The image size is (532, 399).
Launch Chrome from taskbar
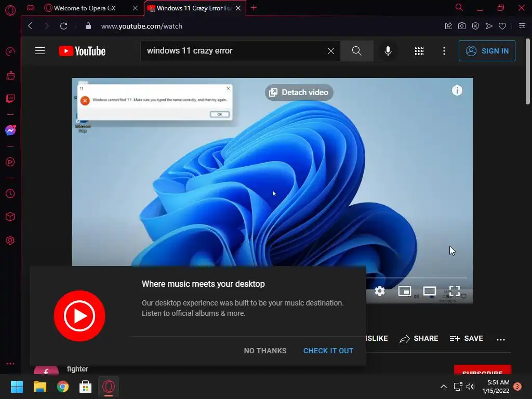coord(63,387)
